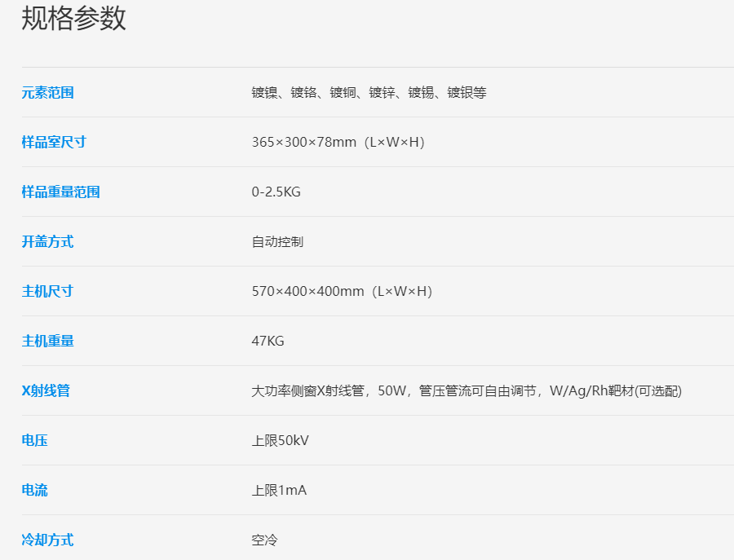Image resolution: width=734 pixels, height=560 pixels.
Task: Select the 主机重量 label
Action: (x=47, y=342)
